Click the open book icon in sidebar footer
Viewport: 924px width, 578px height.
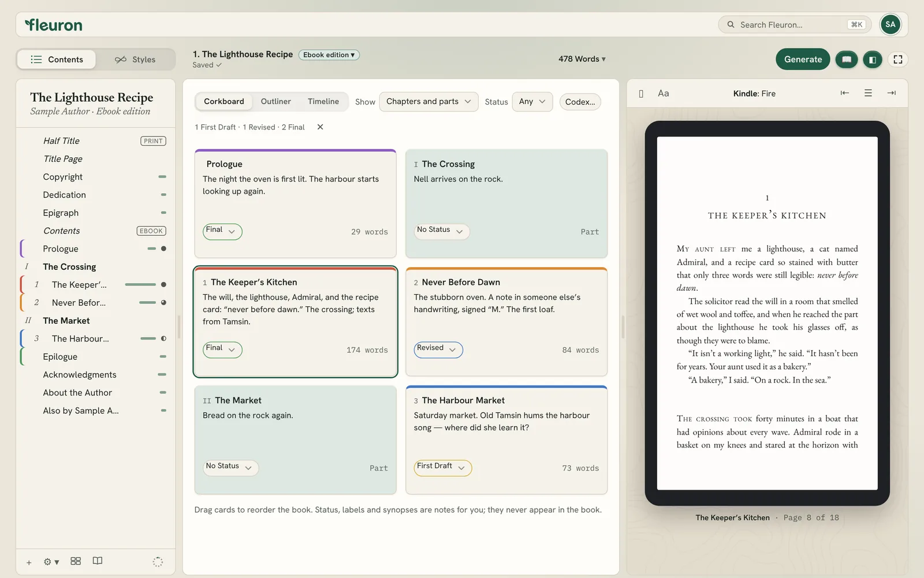point(98,561)
